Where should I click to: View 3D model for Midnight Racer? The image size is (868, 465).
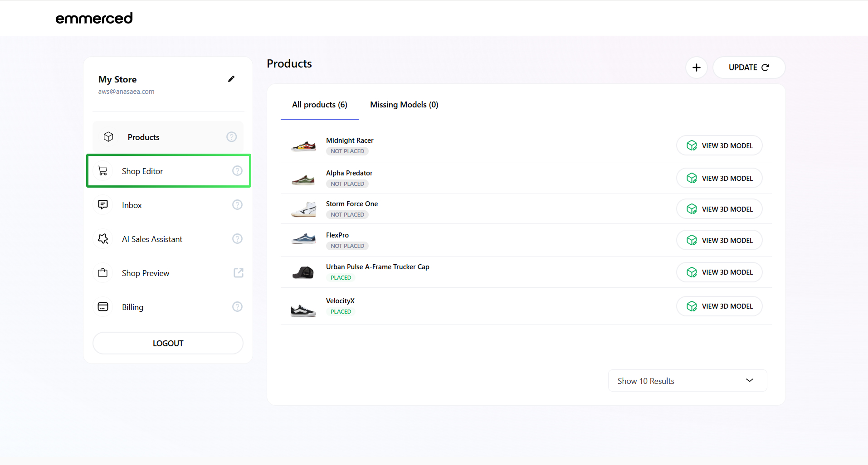point(719,145)
